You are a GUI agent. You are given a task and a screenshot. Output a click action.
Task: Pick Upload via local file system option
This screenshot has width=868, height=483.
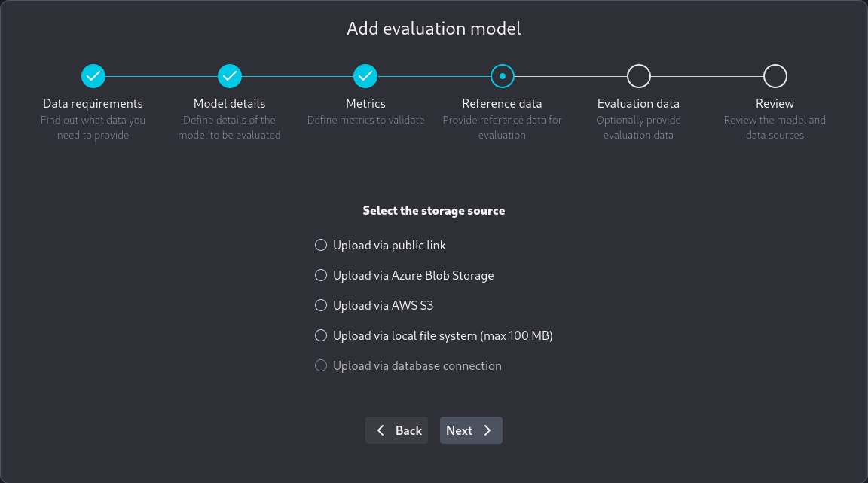[x=321, y=336]
